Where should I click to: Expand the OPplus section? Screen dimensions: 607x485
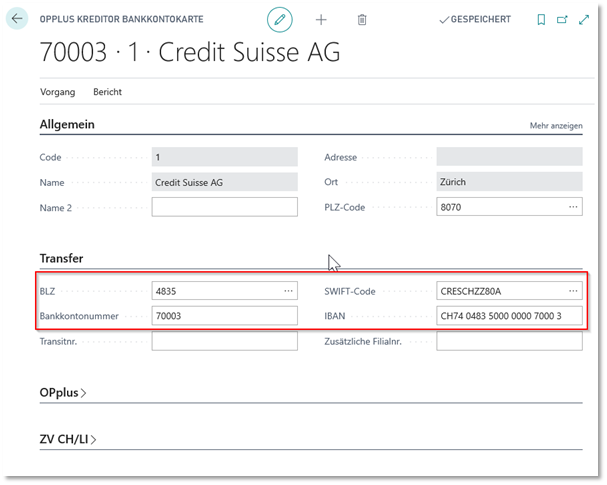[63, 392]
